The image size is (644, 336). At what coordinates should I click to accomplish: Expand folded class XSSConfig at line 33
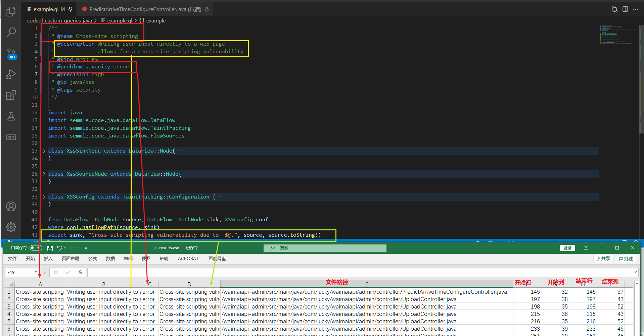click(x=44, y=197)
